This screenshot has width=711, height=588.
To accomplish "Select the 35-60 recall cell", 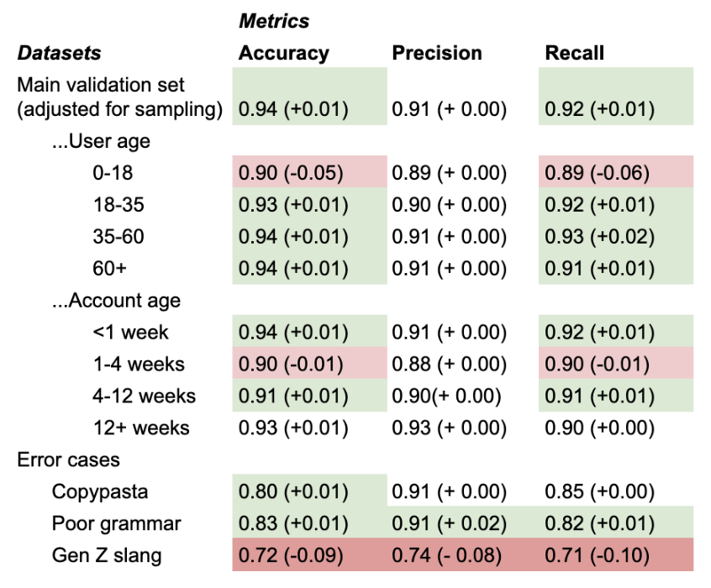I will (x=599, y=237).
